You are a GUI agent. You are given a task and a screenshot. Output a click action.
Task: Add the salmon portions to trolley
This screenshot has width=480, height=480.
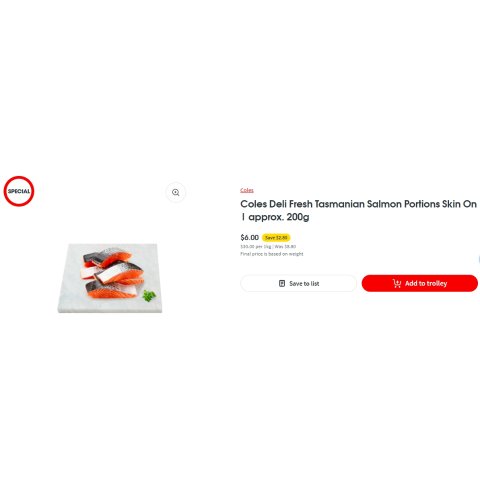point(420,283)
